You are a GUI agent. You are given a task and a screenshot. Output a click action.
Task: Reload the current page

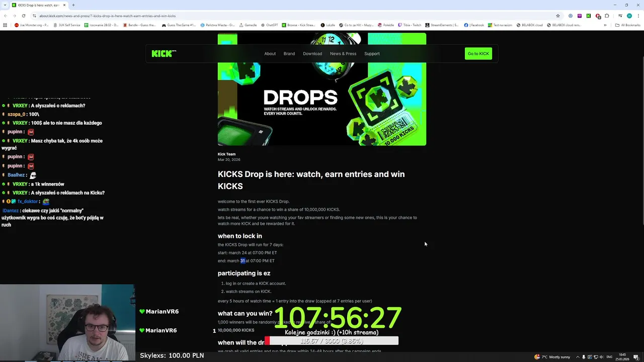pyautogui.click(x=23, y=16)
